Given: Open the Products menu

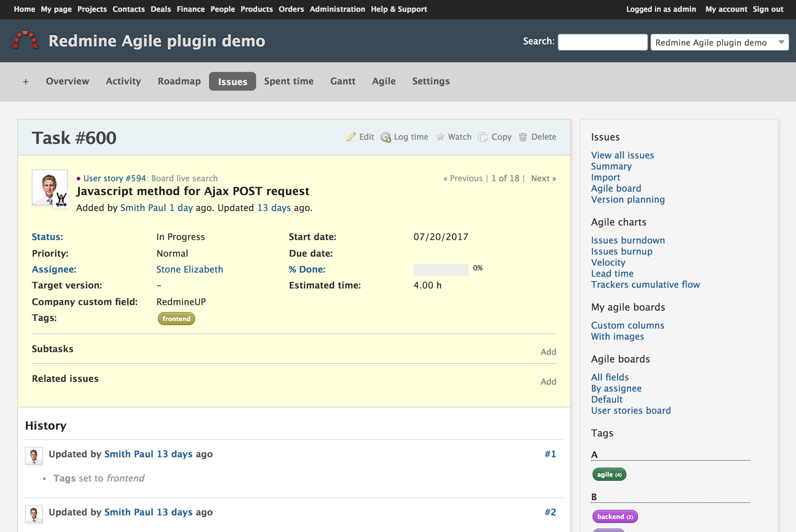Looking at the screenshot, I should (x=256, y=9).
